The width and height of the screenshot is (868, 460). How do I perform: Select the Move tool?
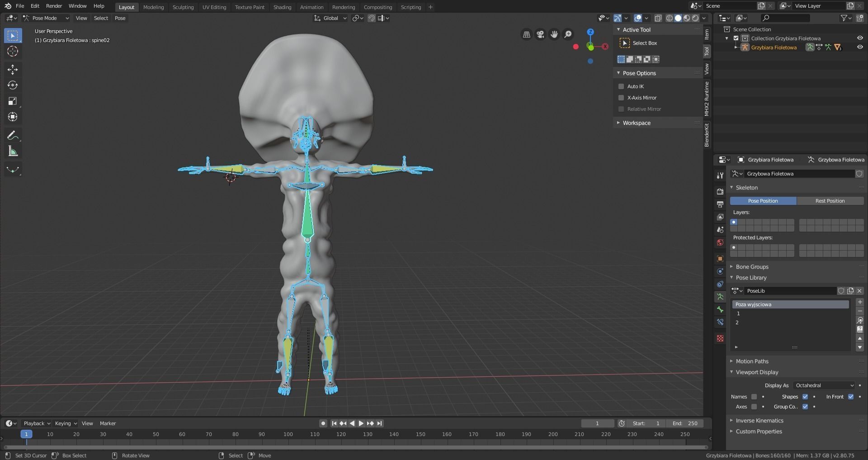(13, 69)
